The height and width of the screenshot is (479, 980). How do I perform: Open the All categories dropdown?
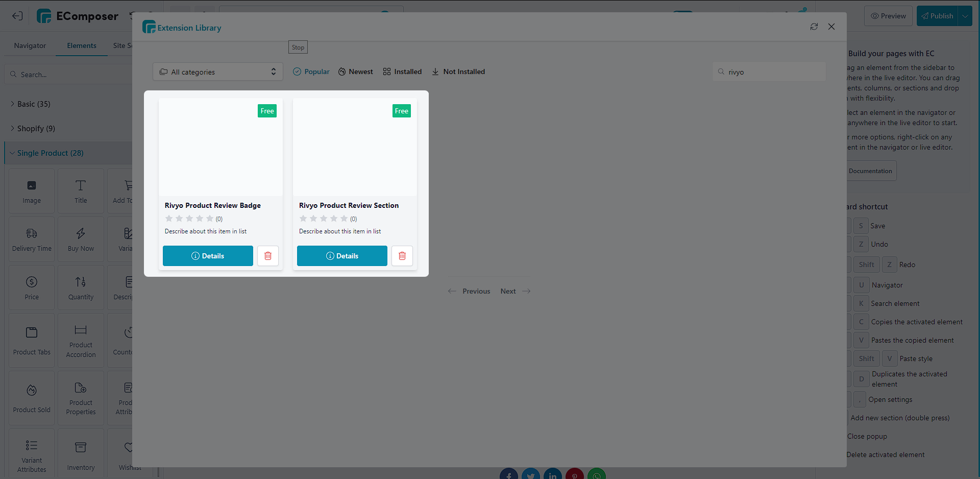coord(218,72)
